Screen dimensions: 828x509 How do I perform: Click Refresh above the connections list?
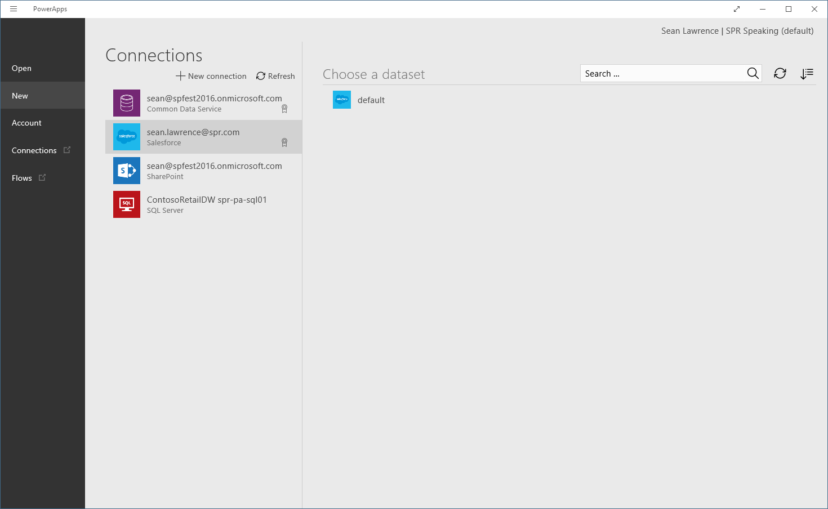(x=275, y=76)
